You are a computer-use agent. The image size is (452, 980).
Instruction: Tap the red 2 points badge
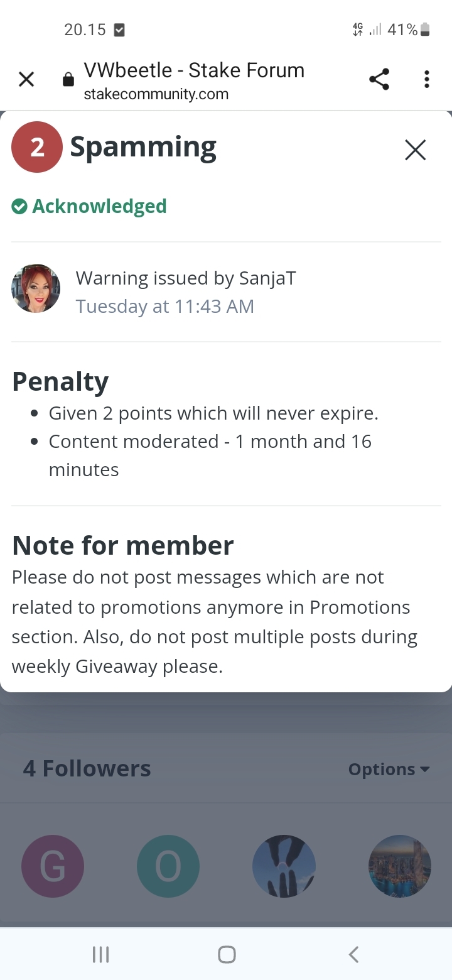(37, 147)
